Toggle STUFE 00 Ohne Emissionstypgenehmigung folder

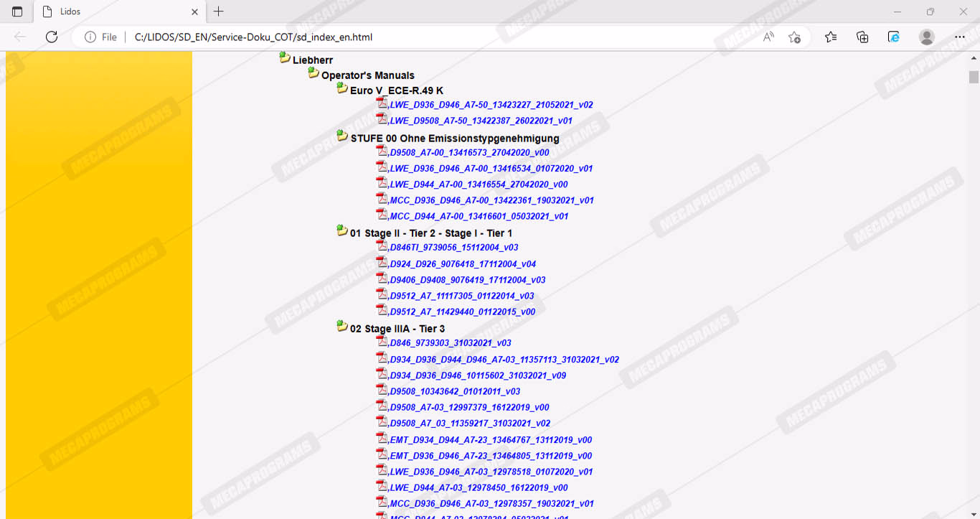pos(342,136)
